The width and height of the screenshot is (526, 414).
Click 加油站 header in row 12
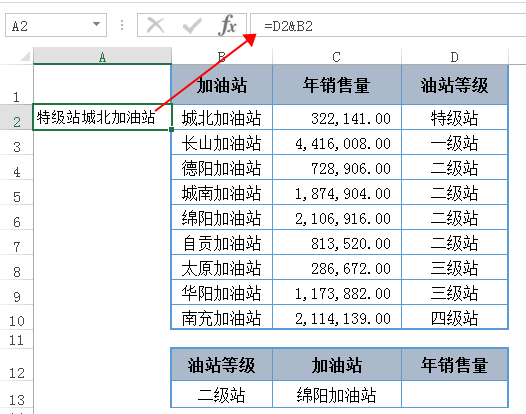pyautogui.click(x=337, y=365)
